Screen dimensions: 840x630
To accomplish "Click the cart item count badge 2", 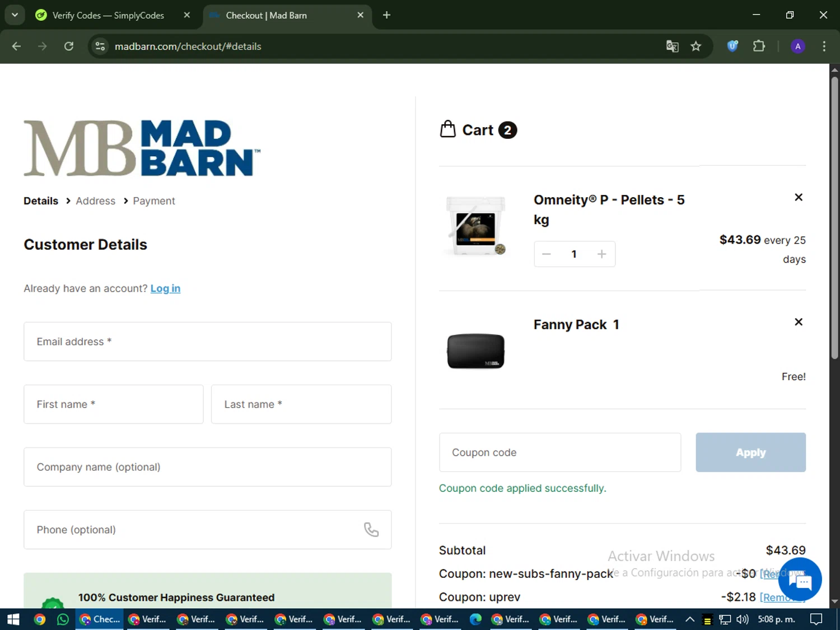I will tap(507, 130).
